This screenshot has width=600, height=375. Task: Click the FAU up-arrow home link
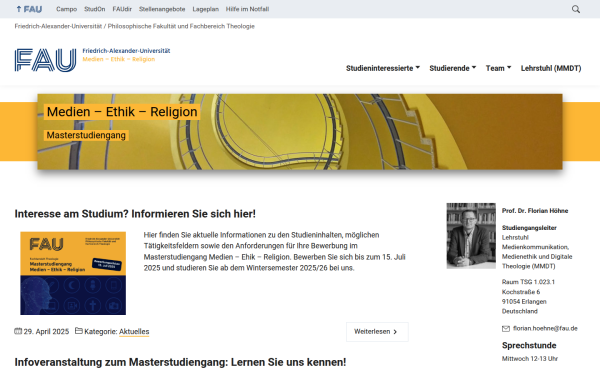pyautogui.click(x=29, y=9)
